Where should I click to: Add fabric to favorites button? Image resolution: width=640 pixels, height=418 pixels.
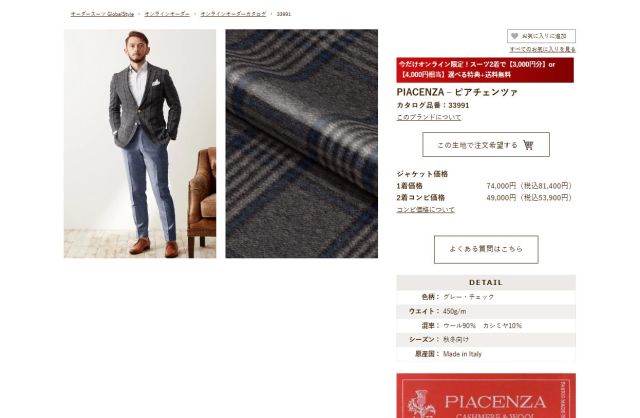coord(541,36)
